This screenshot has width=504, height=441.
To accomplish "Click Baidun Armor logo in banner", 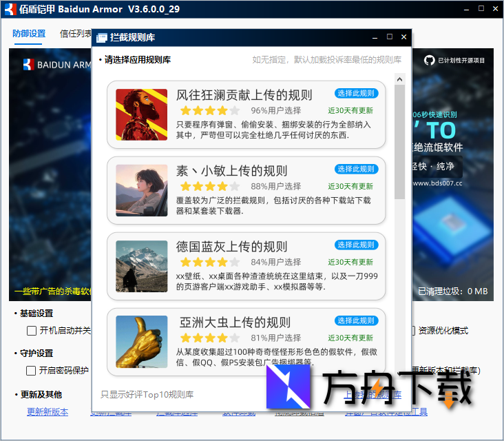I will (29, 65).
